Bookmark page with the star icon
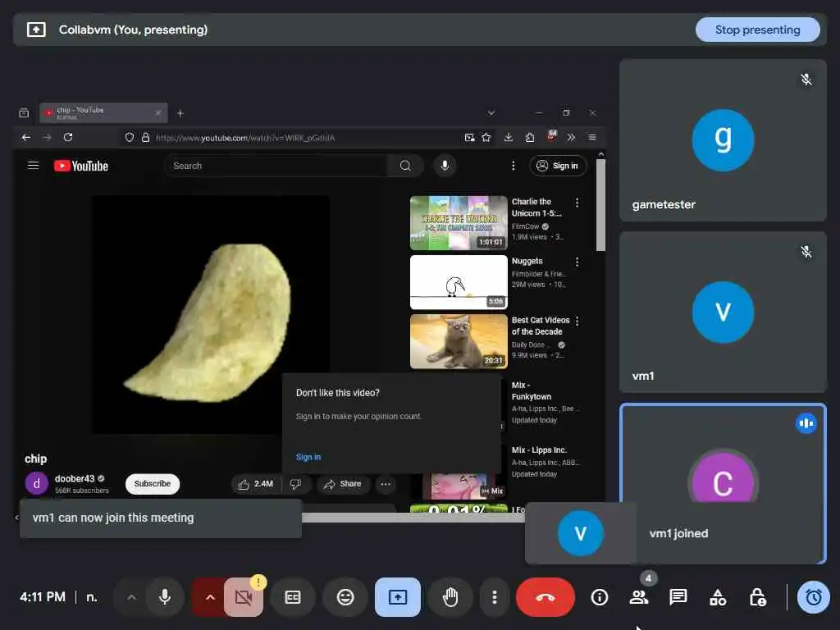This screenshot has height=630, width=840. pos(486,138)
